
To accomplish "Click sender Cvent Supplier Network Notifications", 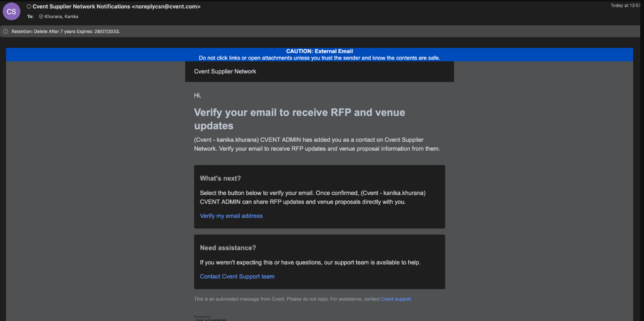I will point(116,7).
